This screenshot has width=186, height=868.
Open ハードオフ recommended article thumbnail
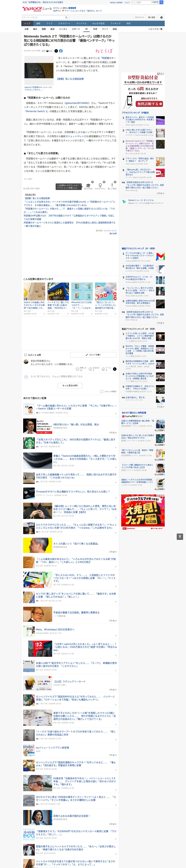58,292
